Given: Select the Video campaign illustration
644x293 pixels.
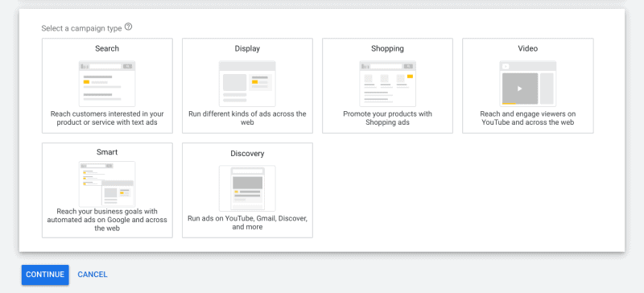Looking at the screenshot, I should point(528,84).
